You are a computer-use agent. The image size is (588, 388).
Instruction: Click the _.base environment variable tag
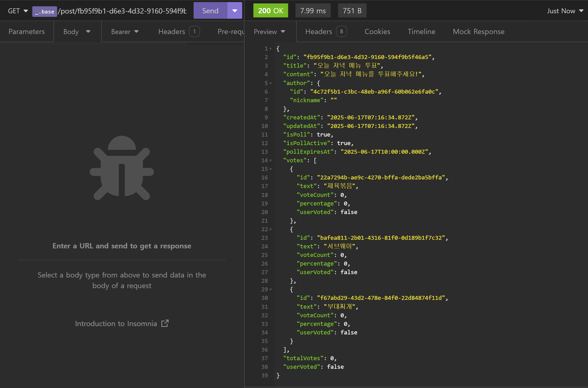coord(45,11)
